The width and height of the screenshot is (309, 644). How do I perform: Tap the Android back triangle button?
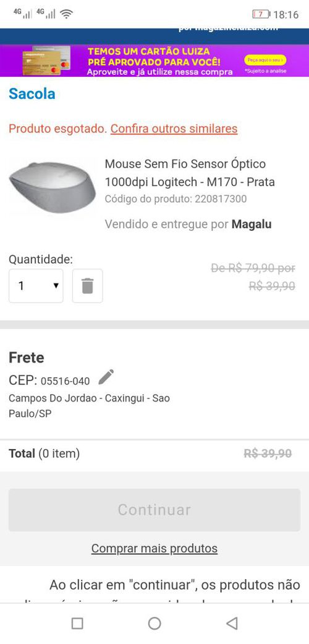coord(232,623)
